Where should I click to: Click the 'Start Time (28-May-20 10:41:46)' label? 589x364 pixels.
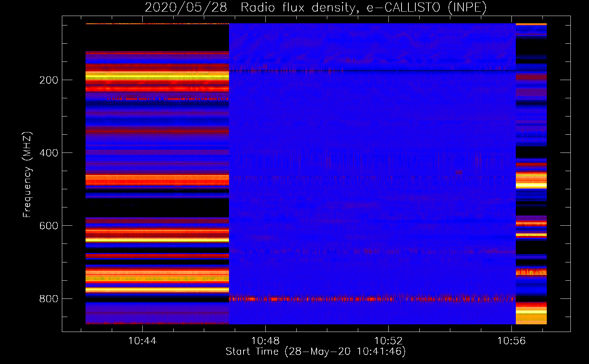tap(316, 351)
